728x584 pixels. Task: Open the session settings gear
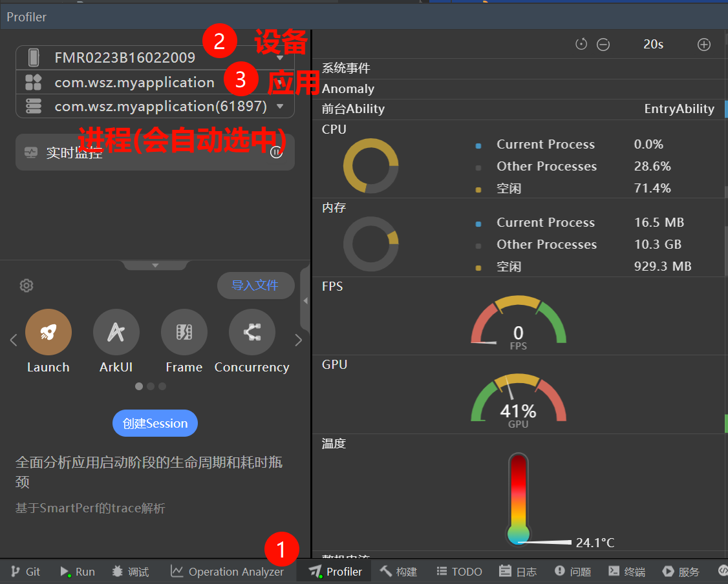(x=27, y=286)
